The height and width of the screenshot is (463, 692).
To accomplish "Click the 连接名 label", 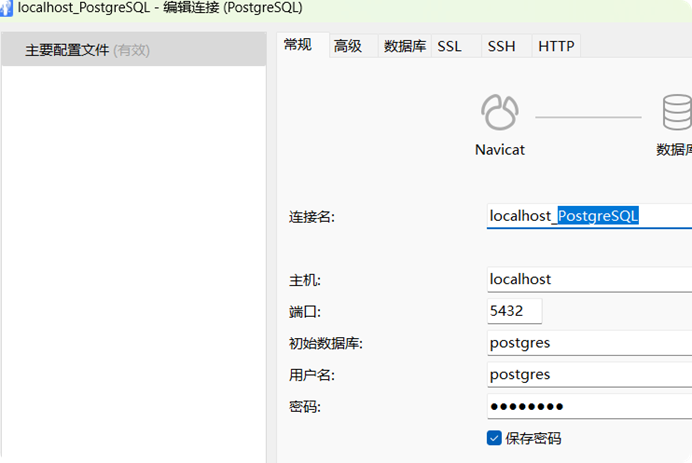I will [312, 217].
